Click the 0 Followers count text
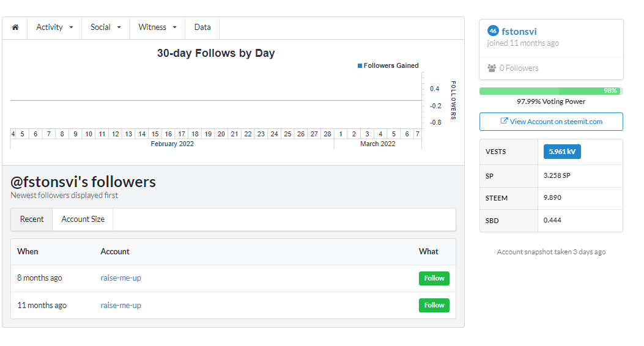Screen dimensions: 644x346 [519, 68]
